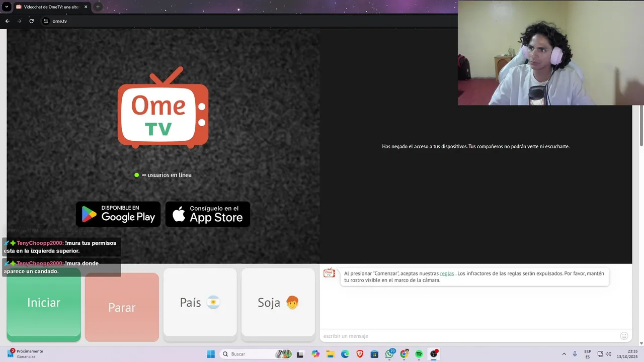Image resolution: width=644 pixels, height=362 pixels.
Task: Click the OmeTV logo image
Action: click(x=163, y=108)
